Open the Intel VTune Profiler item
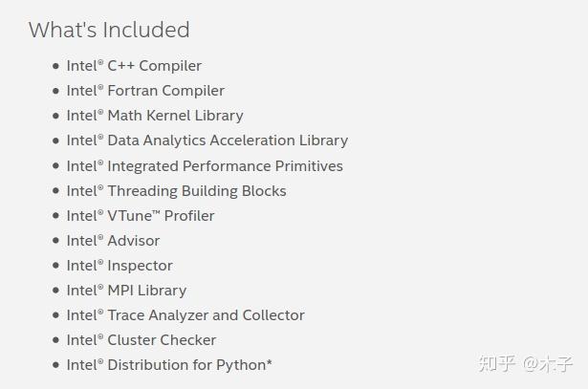The image size is (588, 389). pyautogui.click(x=141, y=215)
